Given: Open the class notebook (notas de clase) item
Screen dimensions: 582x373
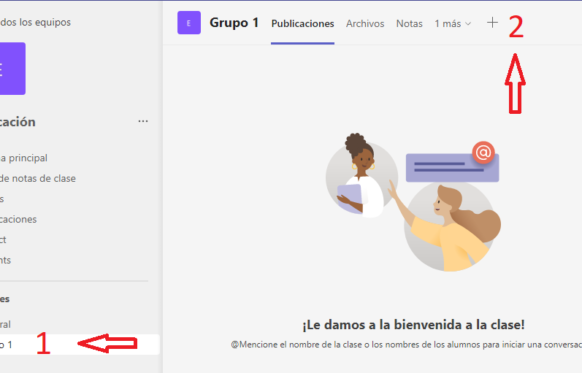Looking at the screenshot, I should pyautogui.click(x=37, y=179).
